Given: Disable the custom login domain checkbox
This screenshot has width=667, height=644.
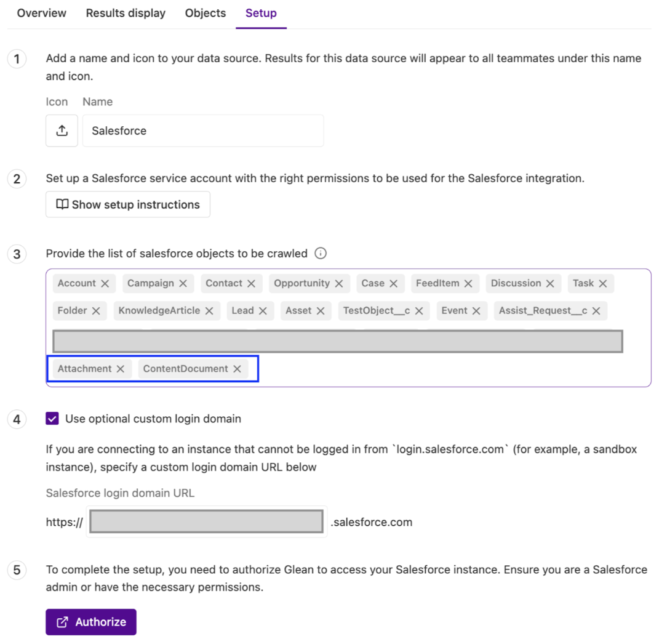Looking at the screenshot, I should [x=52, y=418].
